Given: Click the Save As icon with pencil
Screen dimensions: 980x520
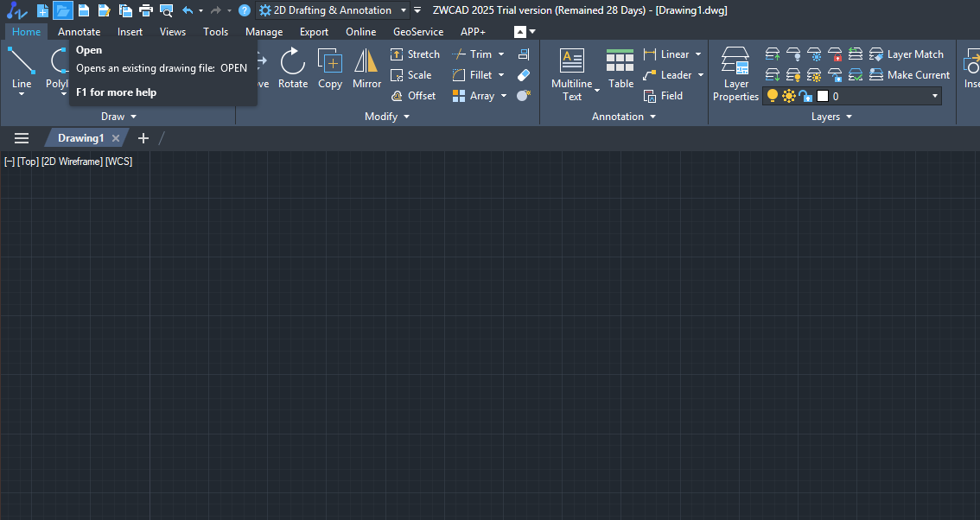Looking at the screenshot, I should point(105,10).
